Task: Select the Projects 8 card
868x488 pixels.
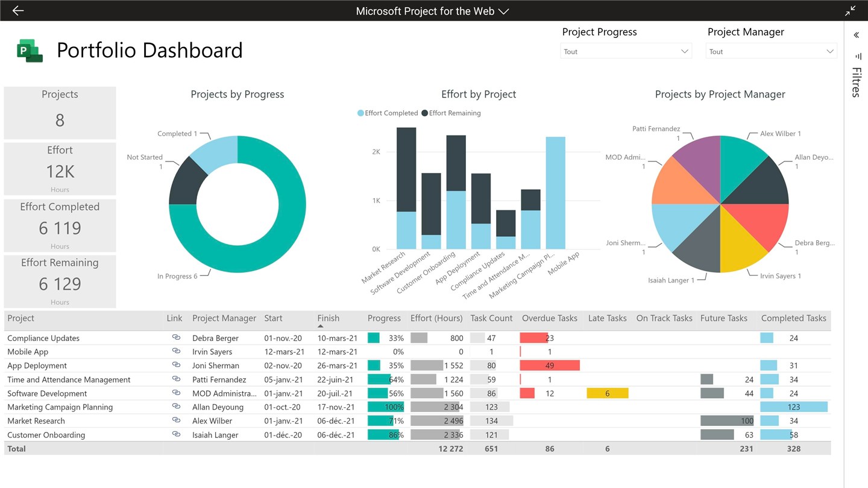Action: pos(60,113)
